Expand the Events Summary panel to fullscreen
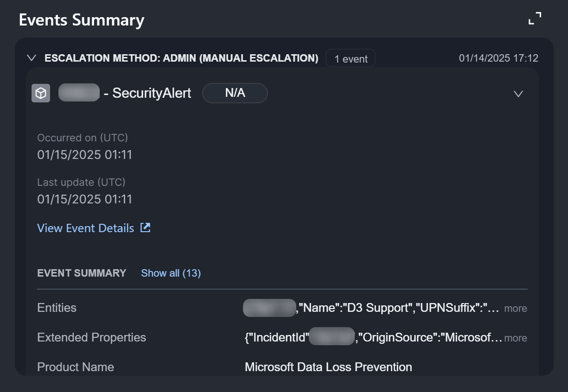This screenshot has width=568, height=392. (x=535, y=19)
